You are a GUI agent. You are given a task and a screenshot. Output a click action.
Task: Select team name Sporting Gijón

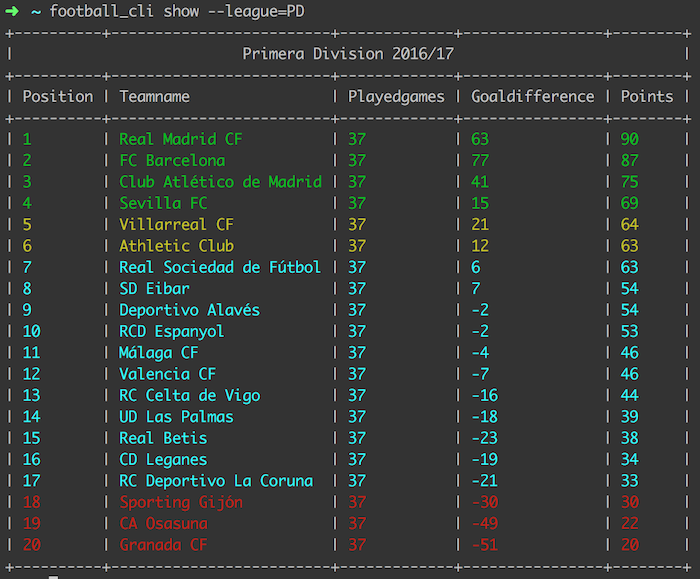181,502
